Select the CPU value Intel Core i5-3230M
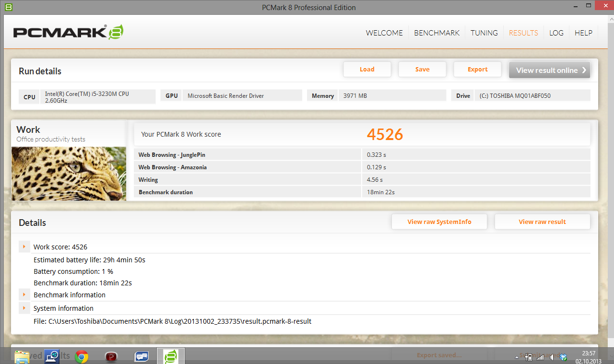This screenshot has width=614, height=364. coord(98,96)
